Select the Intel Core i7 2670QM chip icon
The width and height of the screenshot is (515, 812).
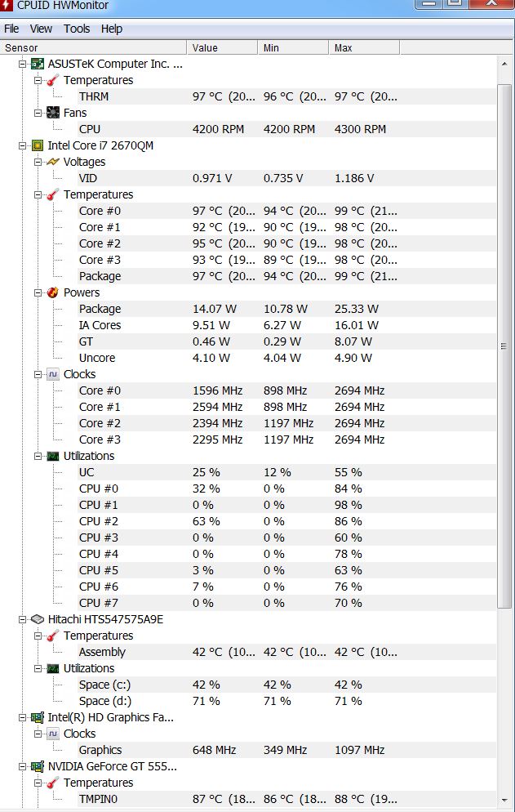click(38, 145)
